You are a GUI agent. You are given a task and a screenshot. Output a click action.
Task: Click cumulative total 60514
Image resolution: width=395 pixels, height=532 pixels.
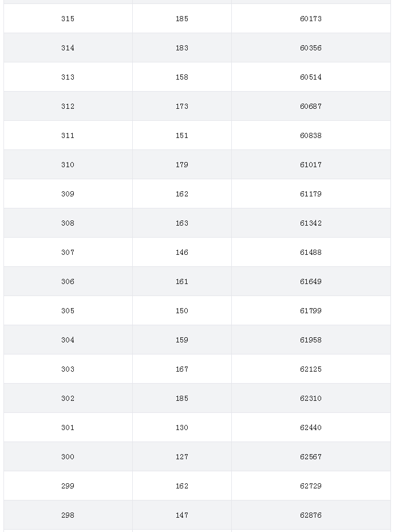pyautogui.click(x=311, y=77)
